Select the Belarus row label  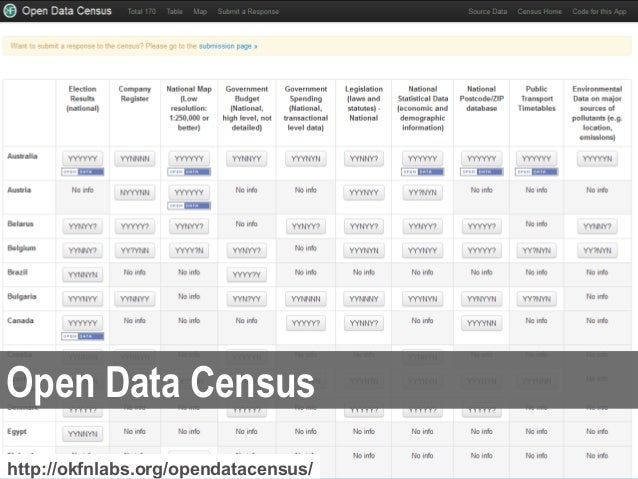point(20,224)
